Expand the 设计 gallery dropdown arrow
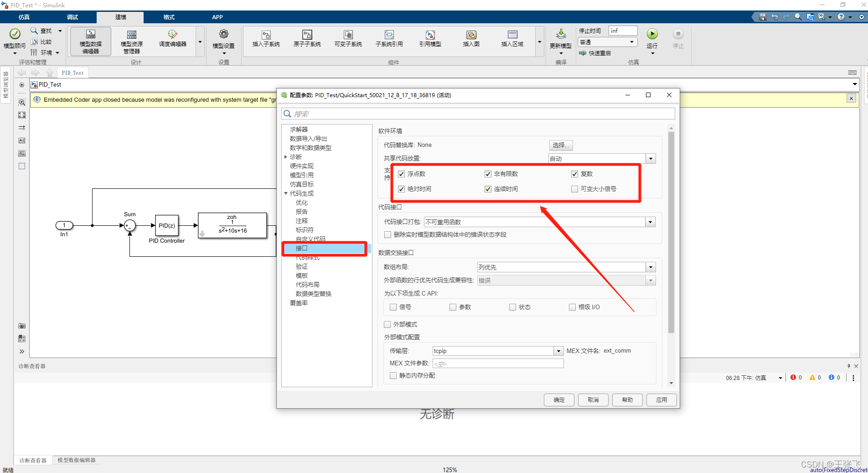 (200, 42)
